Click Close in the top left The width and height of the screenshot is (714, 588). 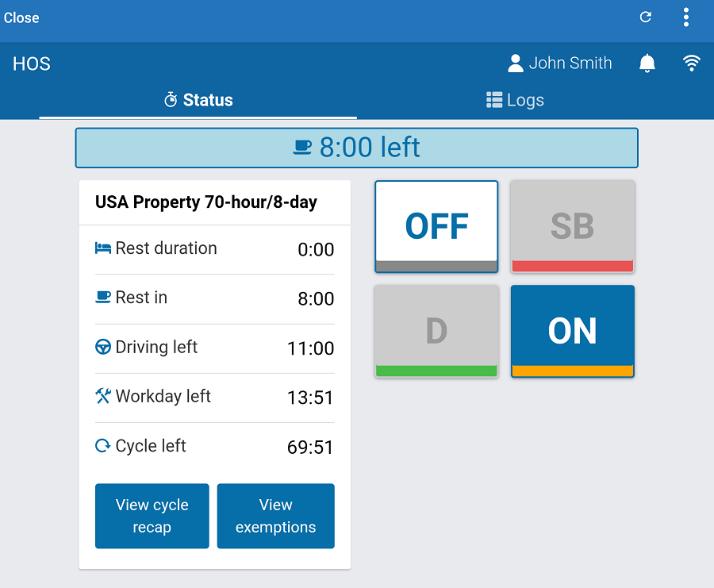[21, 17]
